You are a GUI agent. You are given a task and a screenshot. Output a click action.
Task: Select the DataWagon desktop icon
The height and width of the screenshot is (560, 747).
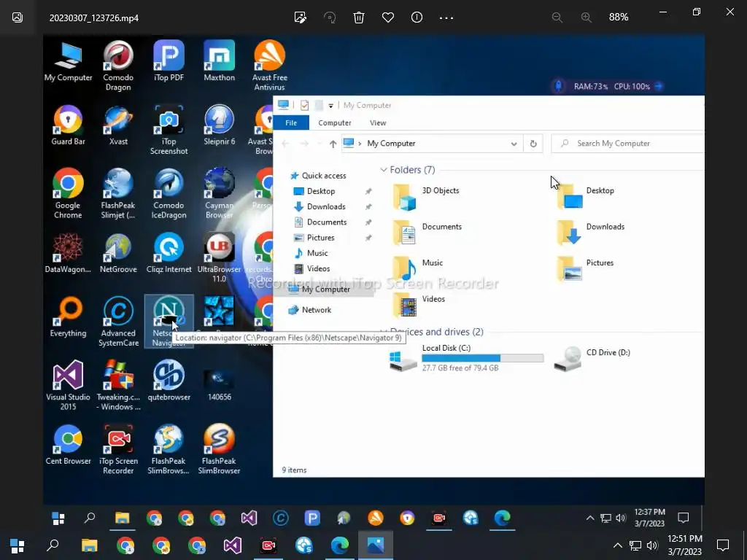pos(68,253)
